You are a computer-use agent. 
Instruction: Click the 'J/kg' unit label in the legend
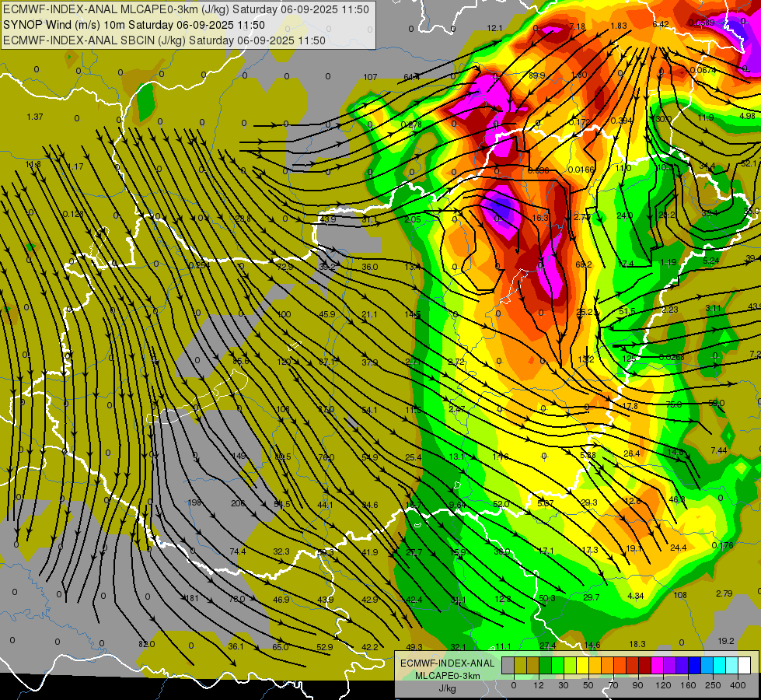(x=447, y=688)
